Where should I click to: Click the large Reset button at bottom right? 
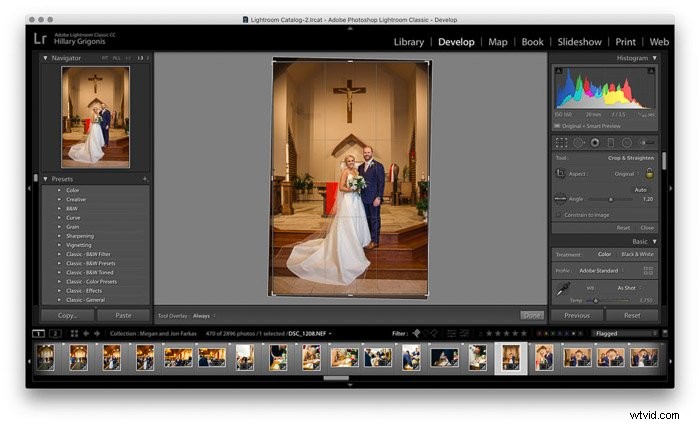(632, 315)
